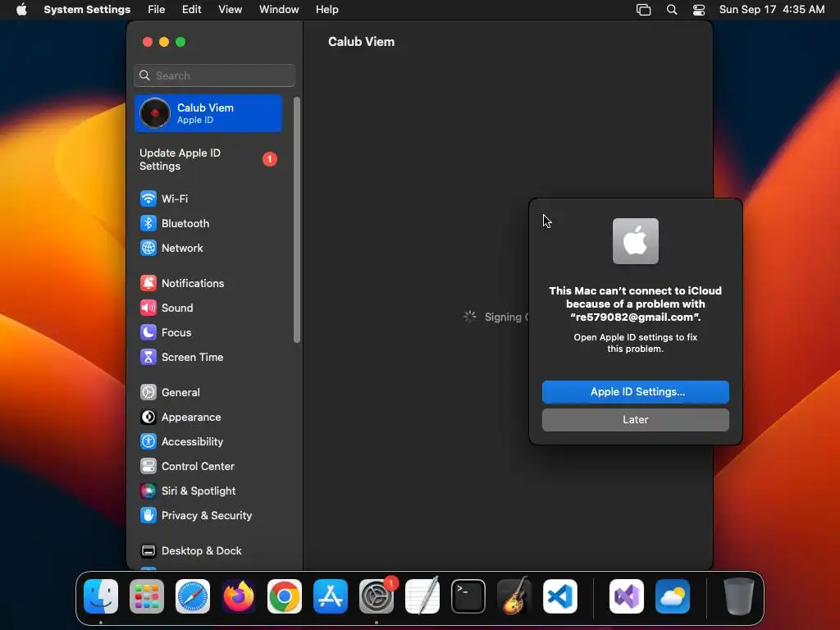Open Weather app from the Dock
The width and height of the screenshot is (840, 630).
click(673, 596)
